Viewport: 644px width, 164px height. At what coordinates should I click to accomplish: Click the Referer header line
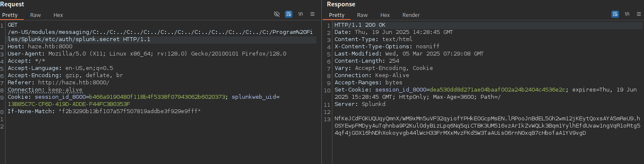pos(59,83)
